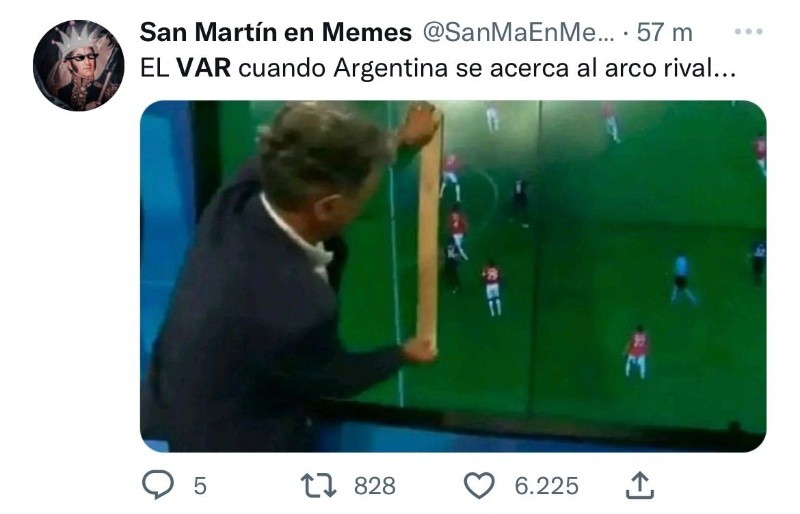800x514 pixels.
Task: View the 828 retweets count
Action: coord(375,486)
